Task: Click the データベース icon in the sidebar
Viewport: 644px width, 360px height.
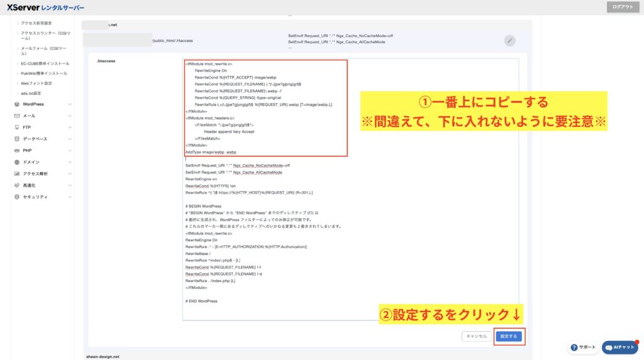Action: click(16, 139)
